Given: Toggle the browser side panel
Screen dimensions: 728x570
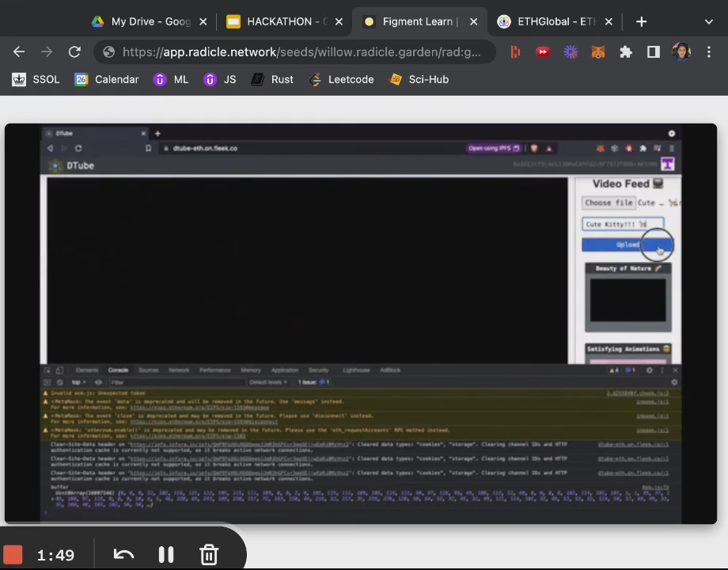Looking at the screenshot, I should tap(654, 52).
